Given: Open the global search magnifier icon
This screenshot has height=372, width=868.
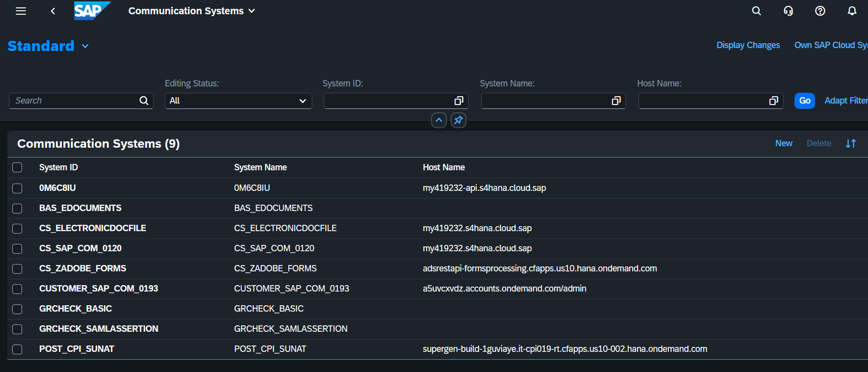Looking at the screenshot, I should 756,11.
